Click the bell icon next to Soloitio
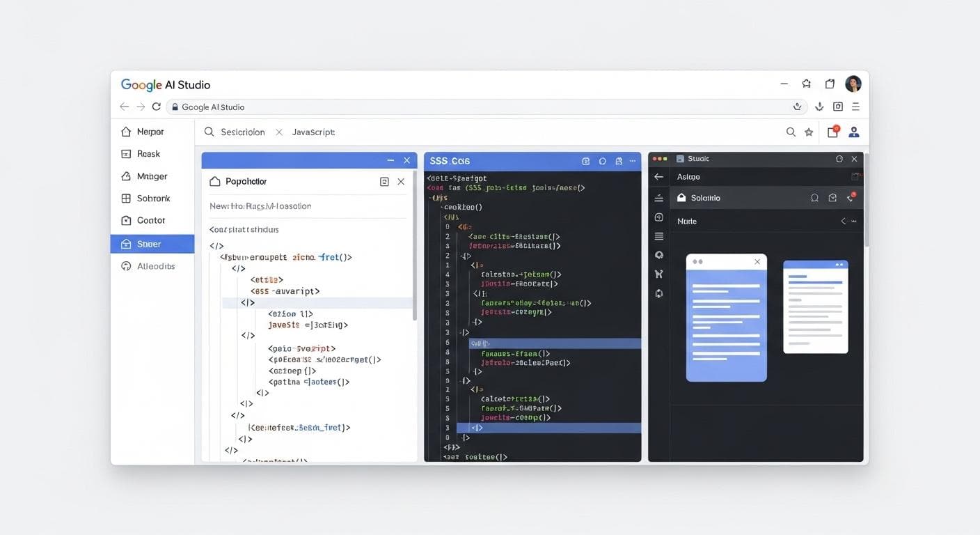 tap(814, 197)
